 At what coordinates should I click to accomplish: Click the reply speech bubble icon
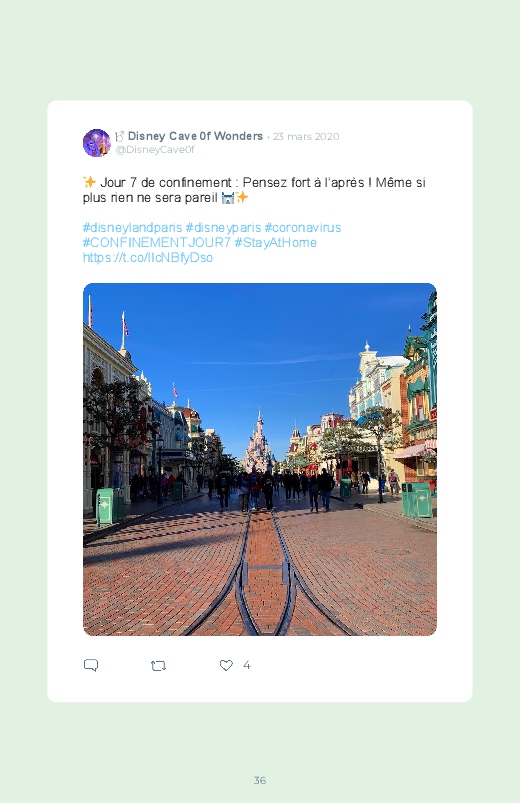[91, 665]
